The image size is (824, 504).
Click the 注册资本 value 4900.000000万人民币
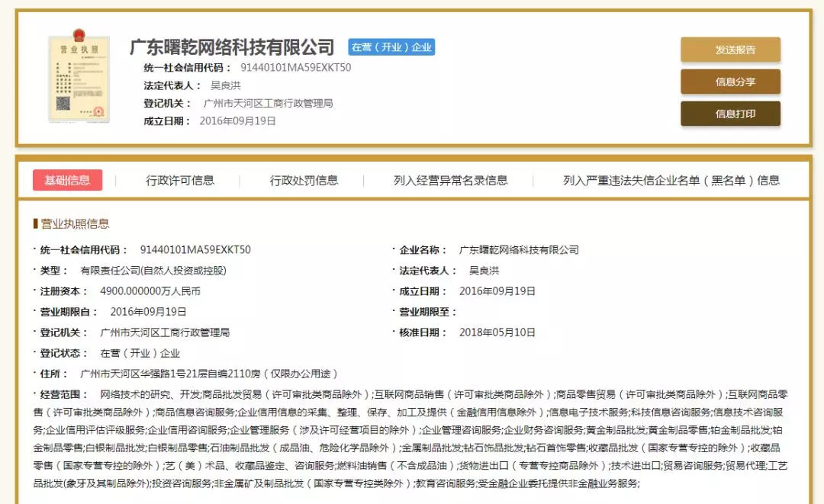tap(150, 291)
